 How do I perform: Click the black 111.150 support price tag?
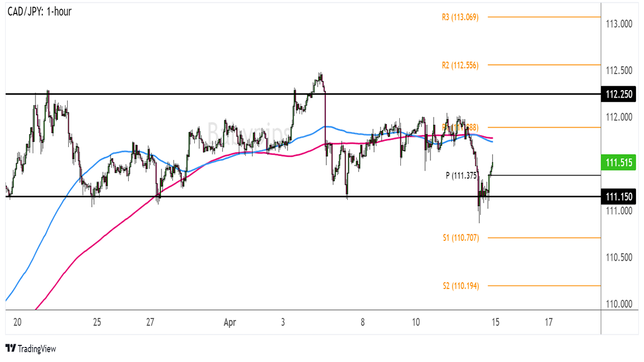pos(618,197)
